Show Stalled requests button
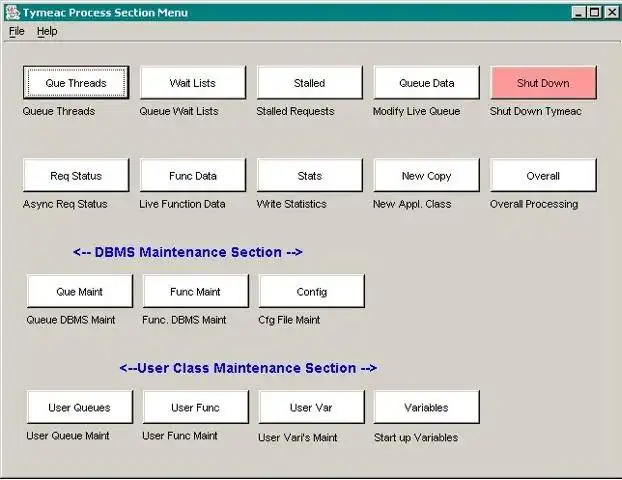Image resolution: width=622 pixels, height=480 pixels. pyautogui.click(x=309, y=83)
